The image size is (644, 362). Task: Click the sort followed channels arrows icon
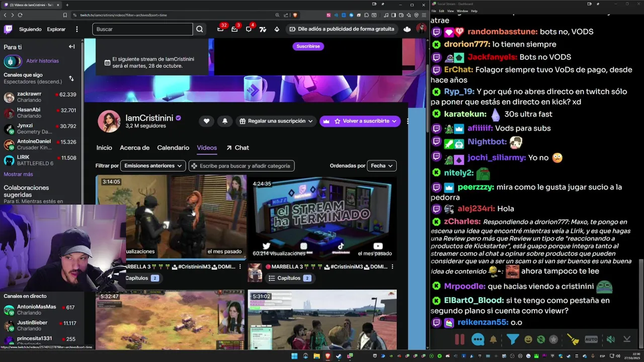71,78
